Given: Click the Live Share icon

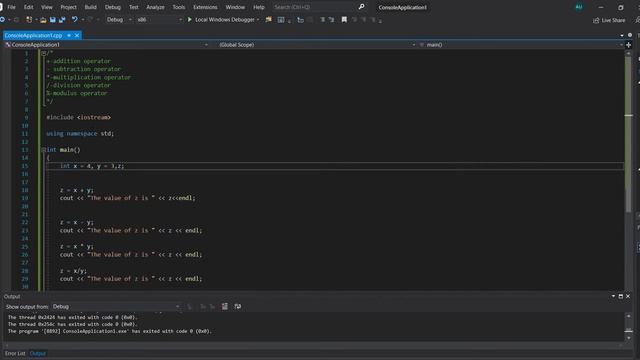Looking at the screenshot, I should coord(596,20).
